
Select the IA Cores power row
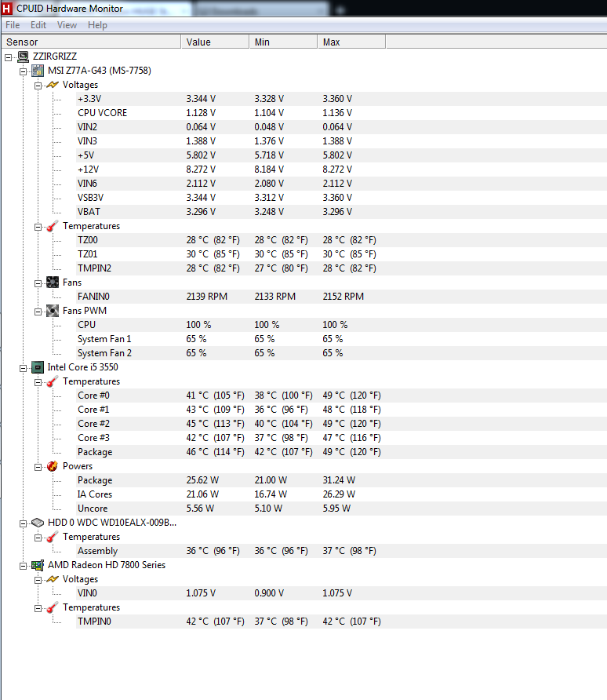click(x=341, y=494)
